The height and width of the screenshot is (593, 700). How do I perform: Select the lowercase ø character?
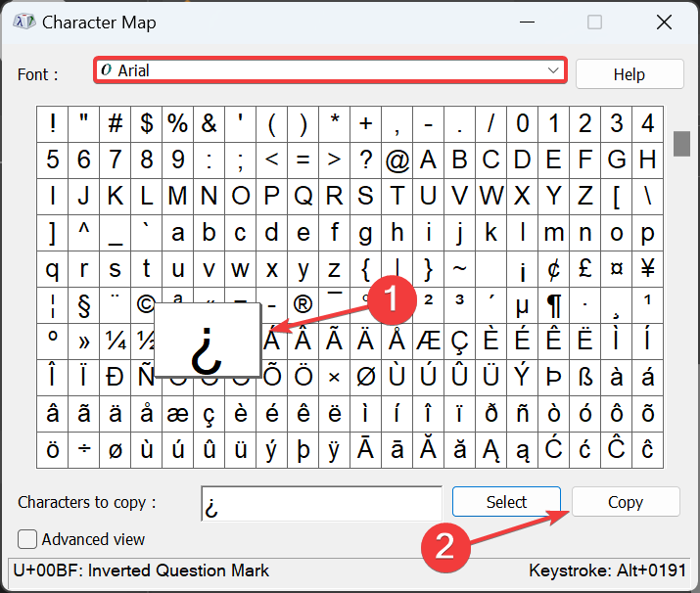[116, 450]
